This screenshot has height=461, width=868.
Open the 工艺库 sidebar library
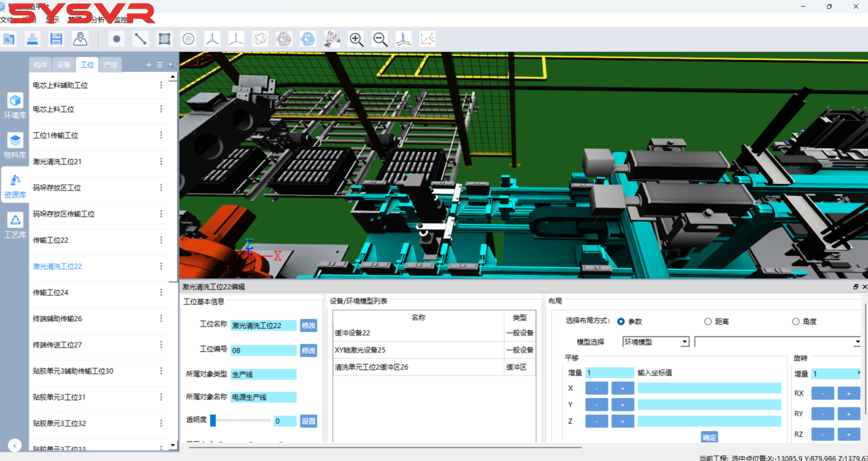click(15, 226)
